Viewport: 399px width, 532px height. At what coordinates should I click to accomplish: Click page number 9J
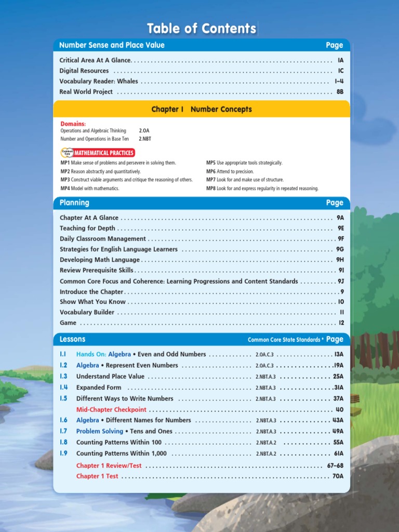tap(341, 281)
